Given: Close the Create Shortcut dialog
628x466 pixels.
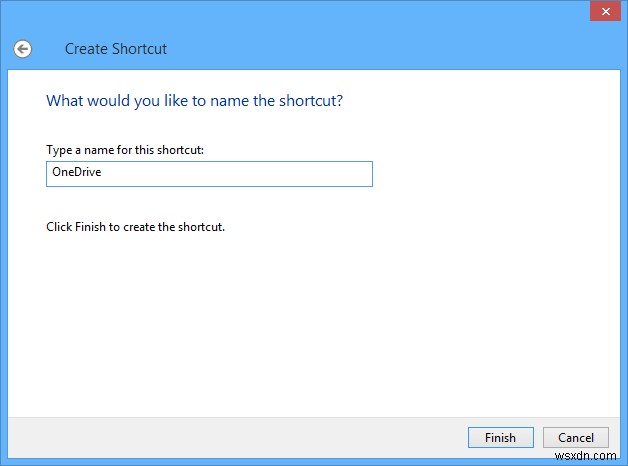Looking at the screenshot, I should click(x=605, y=11).
